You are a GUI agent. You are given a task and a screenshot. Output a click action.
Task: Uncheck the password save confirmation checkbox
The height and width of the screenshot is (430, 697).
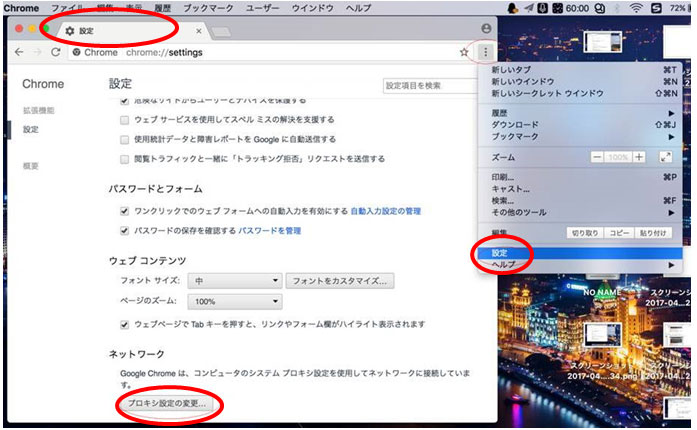[x=124, y=231]
